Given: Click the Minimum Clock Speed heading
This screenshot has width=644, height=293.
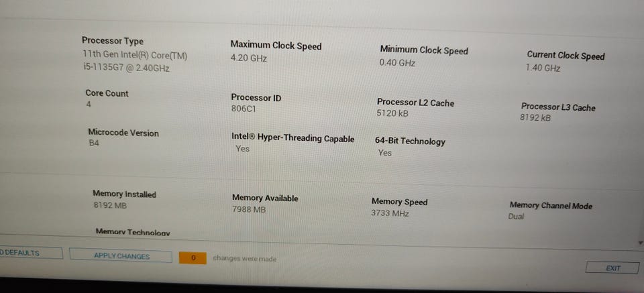Looking at the screenshot, I should [x=424, y=50].
